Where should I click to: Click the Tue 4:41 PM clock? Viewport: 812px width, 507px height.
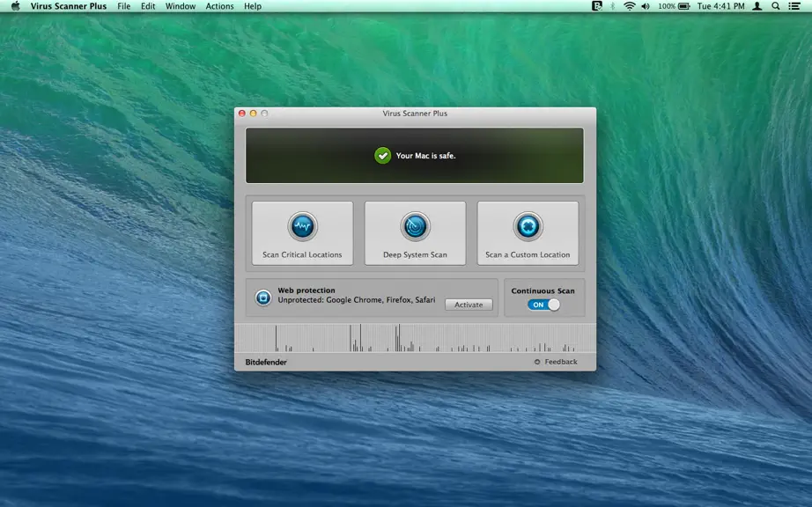click(720, 6)
